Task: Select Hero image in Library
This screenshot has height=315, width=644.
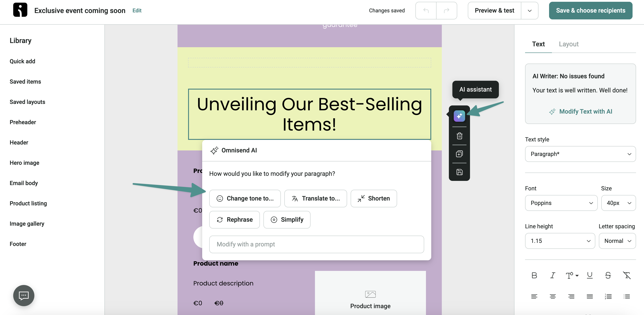Action: pyautogui.click(x=24, y=163)
